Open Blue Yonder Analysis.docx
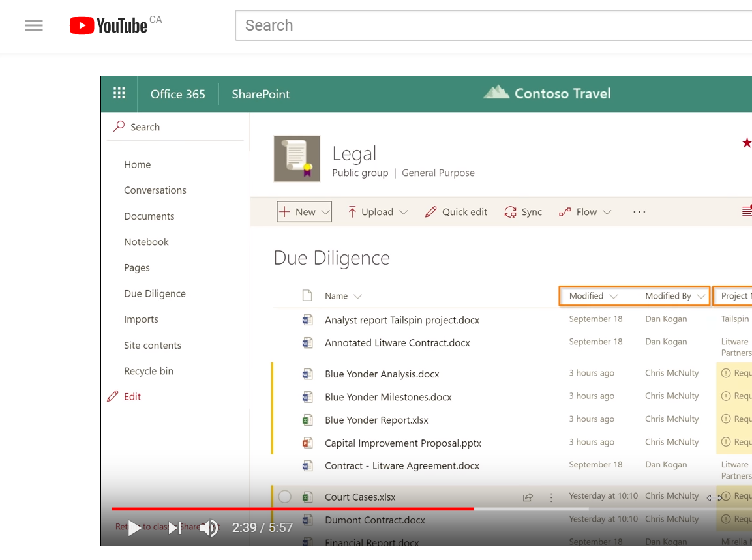 (x=382, y=374)
